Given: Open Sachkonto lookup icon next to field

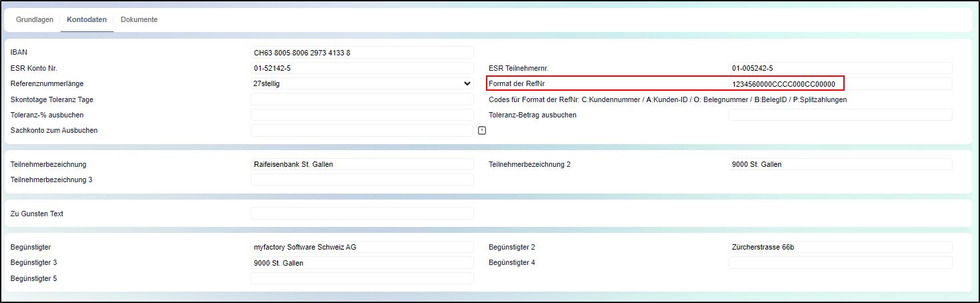Looking at the screenshot, I should click(482, 131).
